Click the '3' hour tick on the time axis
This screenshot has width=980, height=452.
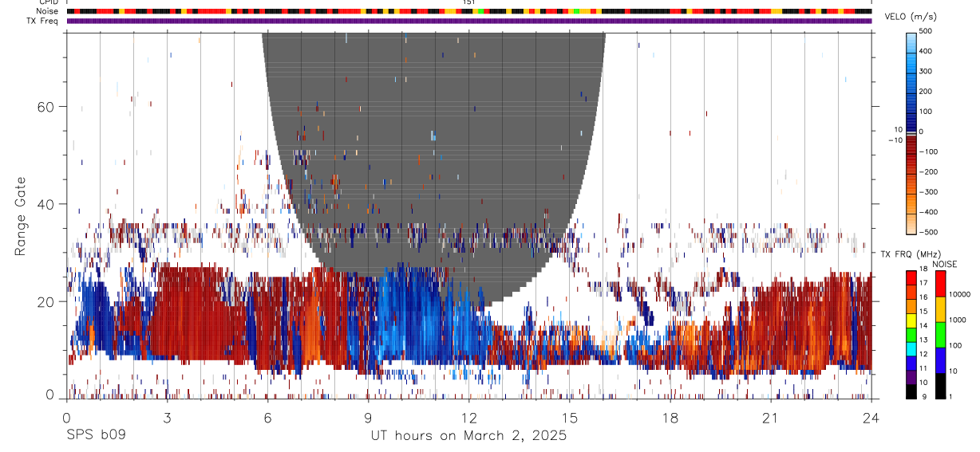coord(167,419)
